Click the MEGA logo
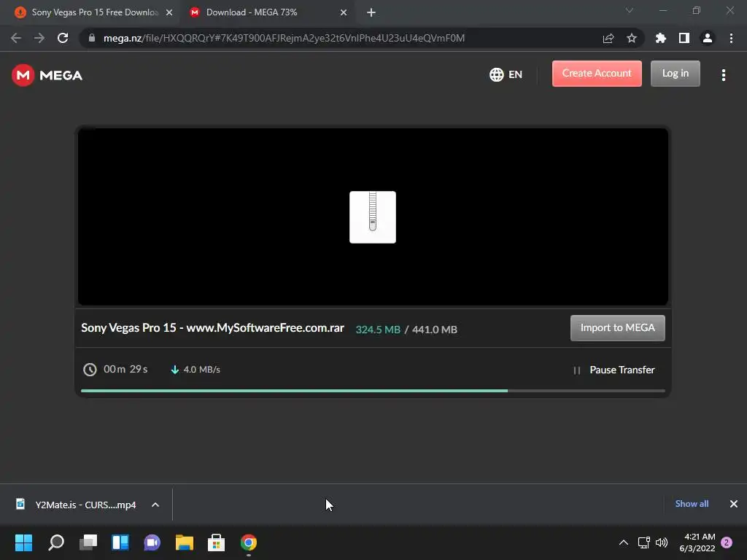Screen dimensions: 747x560 pyautogui.click(x=47, y=75)
